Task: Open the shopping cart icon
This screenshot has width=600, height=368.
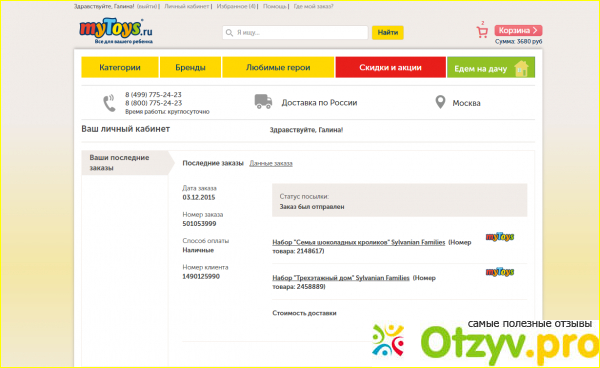Action: pyautogui.click(x=482, y=32)
